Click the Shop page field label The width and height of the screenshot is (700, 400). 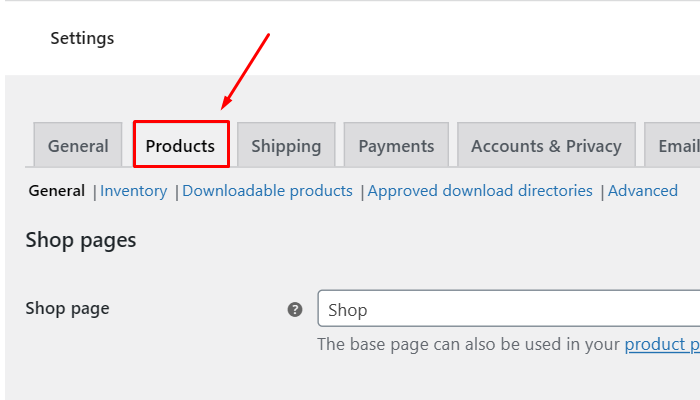[67, 308]
